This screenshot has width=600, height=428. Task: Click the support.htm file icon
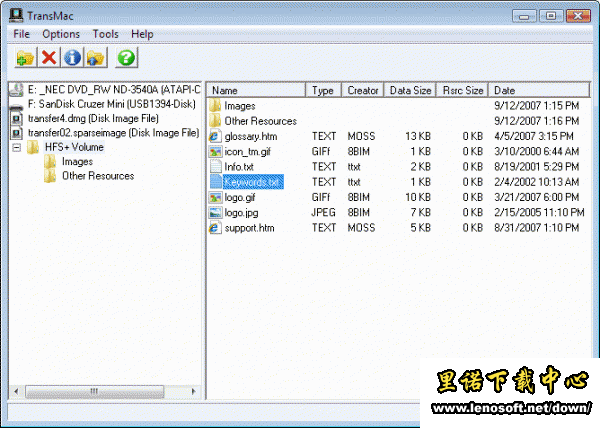pyautogui.click(x=215, y=228)
